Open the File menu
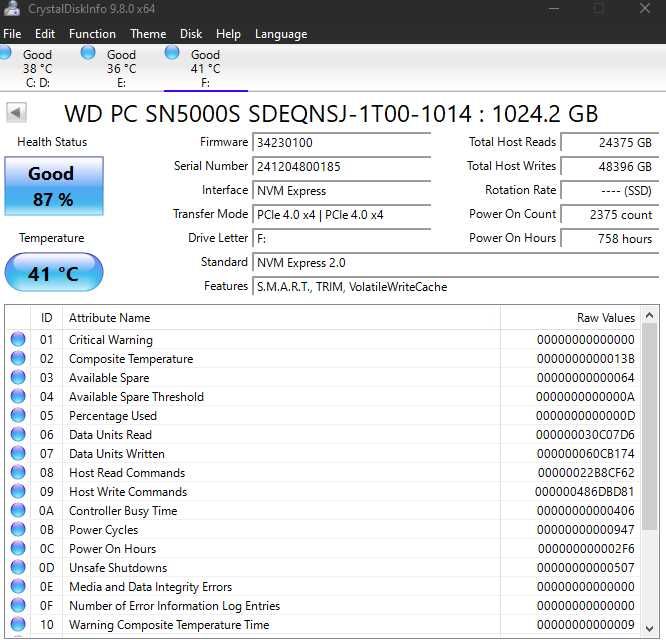The image size is (666, 640). [x=12, y=34]
